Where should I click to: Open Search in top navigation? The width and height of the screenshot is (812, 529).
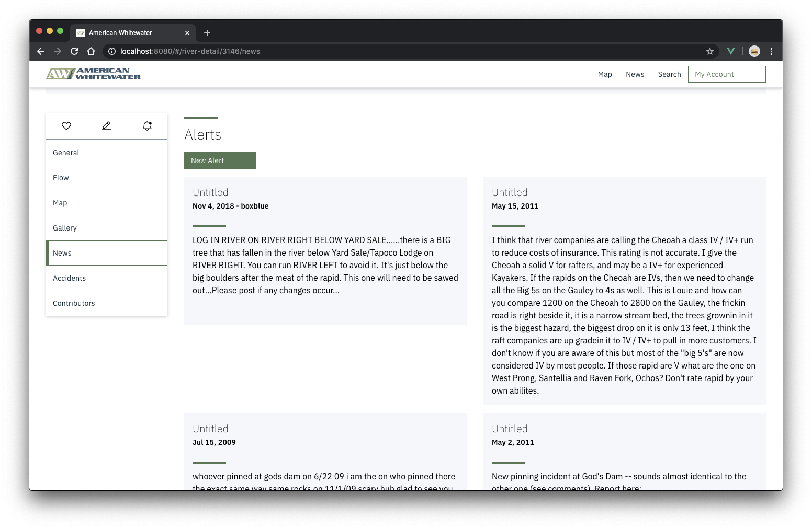pos(669,74)
